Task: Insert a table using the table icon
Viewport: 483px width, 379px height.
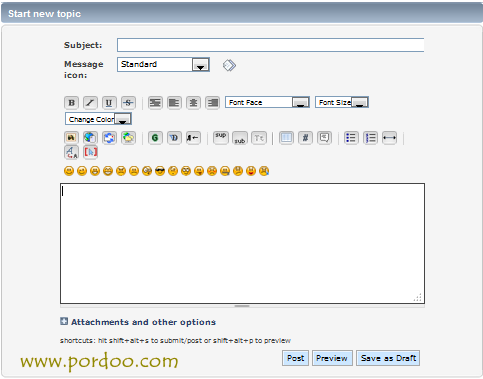Action: click(286, 138)
